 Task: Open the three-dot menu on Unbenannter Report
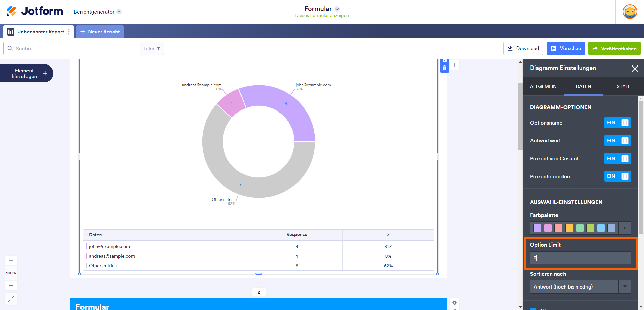pos(69,32)
